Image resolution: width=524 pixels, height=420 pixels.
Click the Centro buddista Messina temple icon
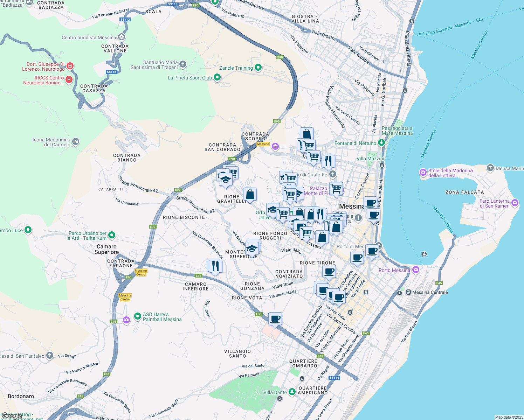point(122,37)
